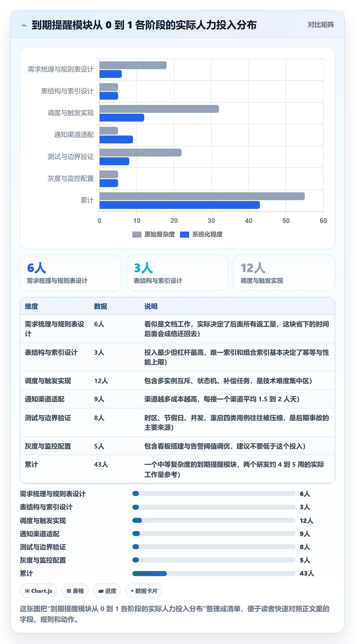Viewport: 355px width, 644px height.
Task: Toggle the 原始复杂度 legend swatch
Action: [x=137, y=235]
